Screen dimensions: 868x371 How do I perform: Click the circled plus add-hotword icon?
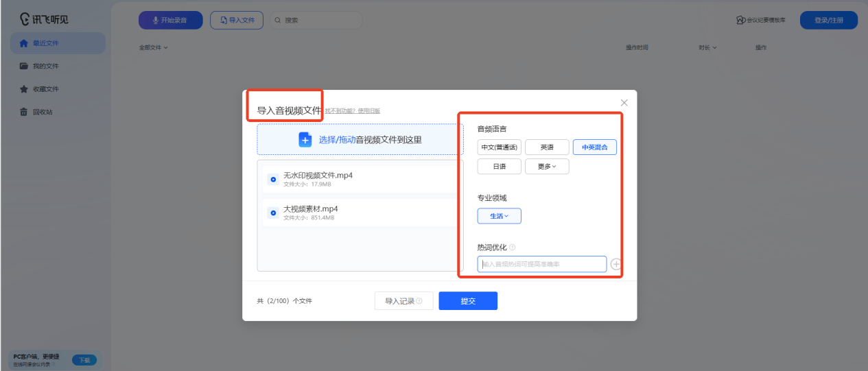(616, 264)
